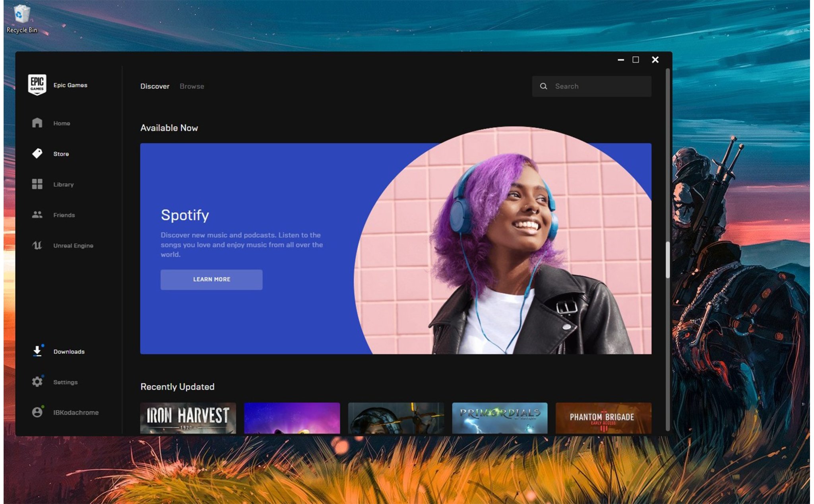814x504 pixels.
Task: Click the LEARN MORE button
Action: [211, 279]
